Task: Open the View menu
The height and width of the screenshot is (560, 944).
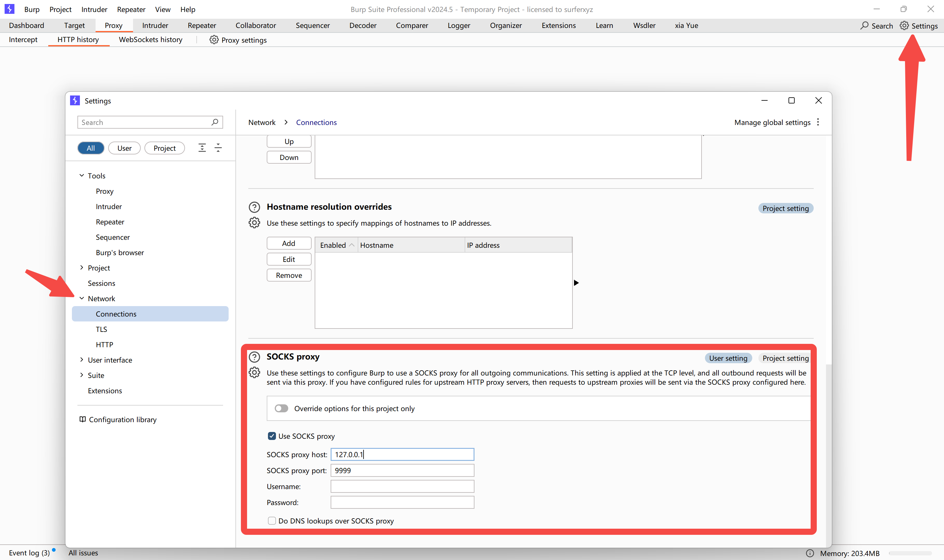Action: coord(163,10)
